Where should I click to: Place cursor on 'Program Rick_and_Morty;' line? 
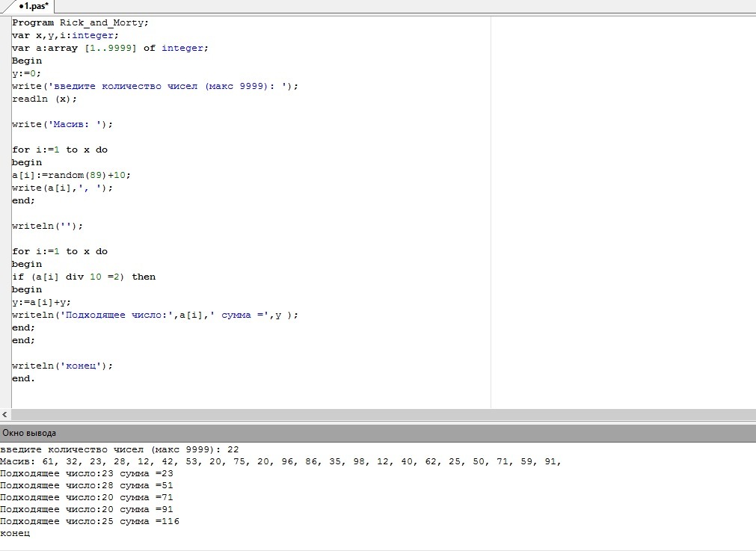click(81, 22)
